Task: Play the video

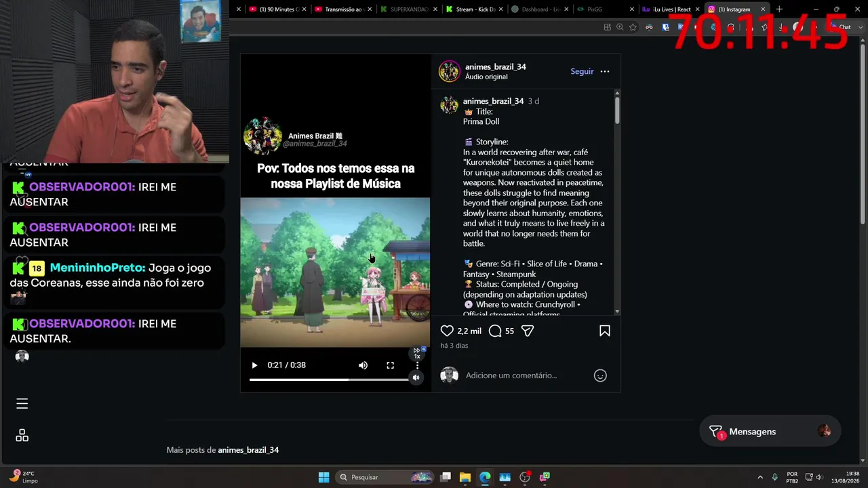Action: click(x=254, y=365)
